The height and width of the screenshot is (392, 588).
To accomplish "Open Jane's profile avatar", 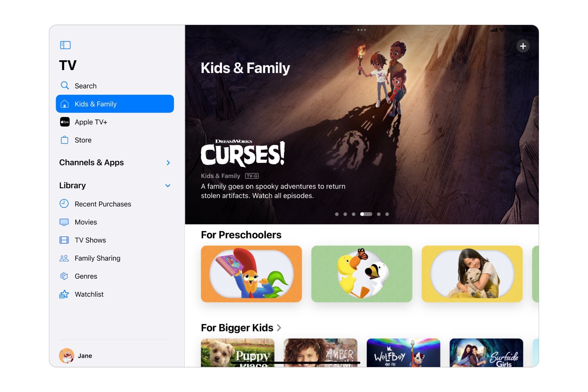I will [x=66, y=355].
